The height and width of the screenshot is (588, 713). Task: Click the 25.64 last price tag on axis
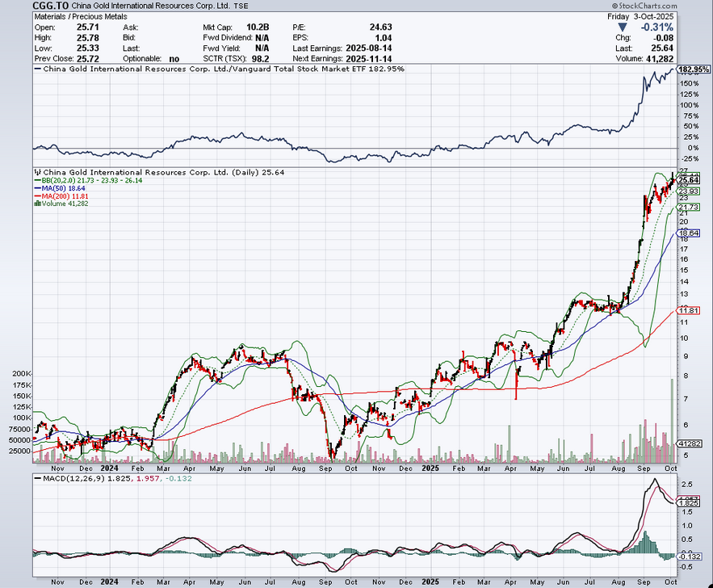[689, 180]
